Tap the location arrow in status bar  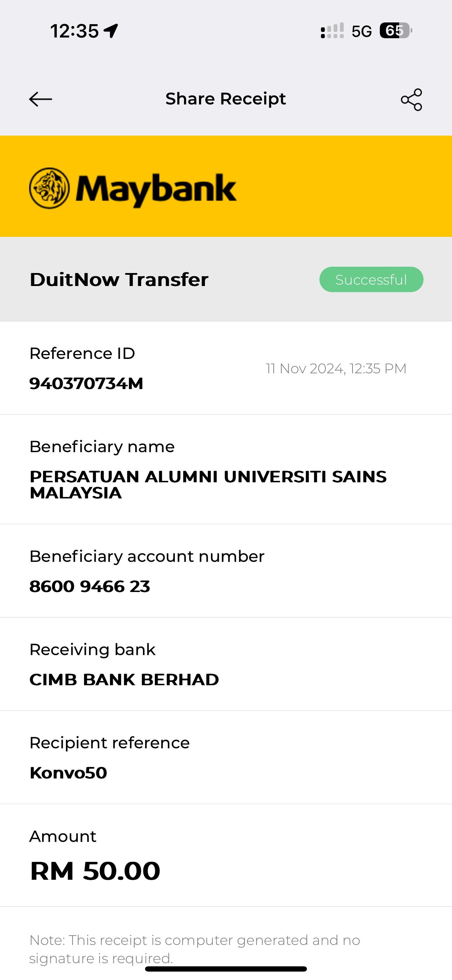pyautogui.click(x=111, y=31)
